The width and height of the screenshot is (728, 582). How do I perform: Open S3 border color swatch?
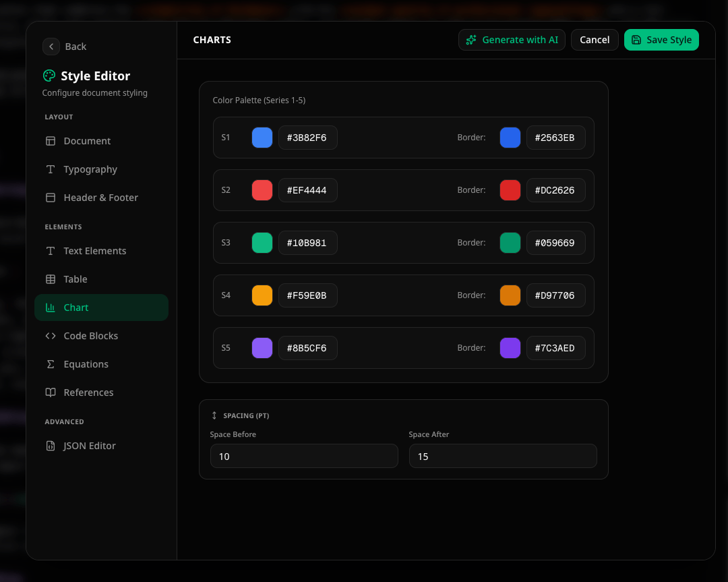[x=510, y=243]
